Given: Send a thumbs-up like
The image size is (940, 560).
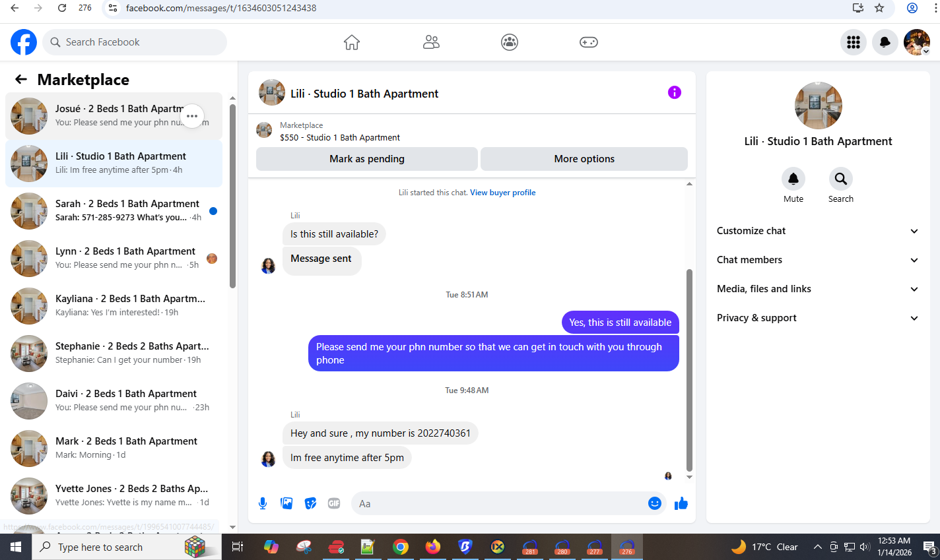Looking at the screenshot, I should click(x=681, y=503).
